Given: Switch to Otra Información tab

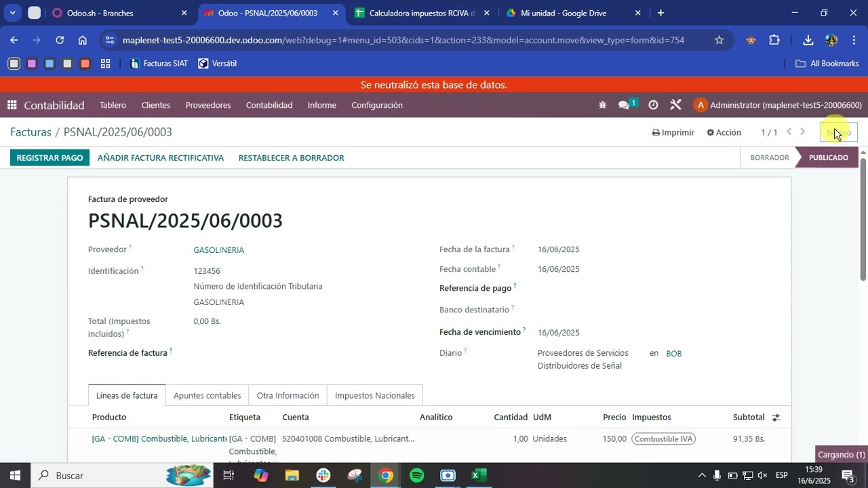Looking at the screenshot, I should [288, 396].
